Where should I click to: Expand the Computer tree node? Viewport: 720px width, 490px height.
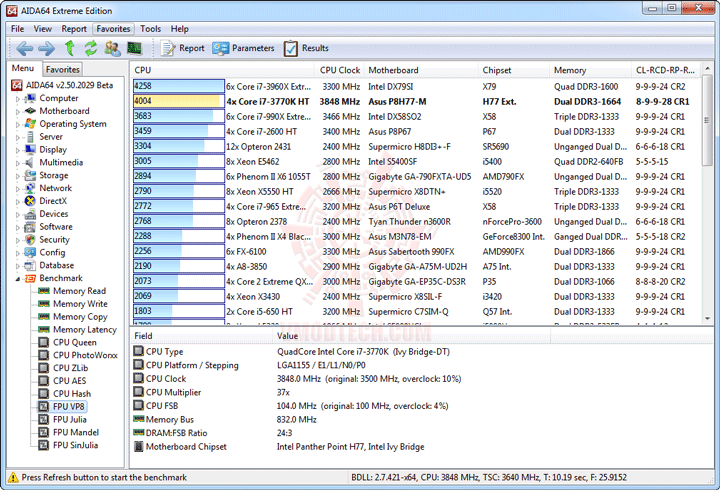pyautogui.click(x=17, y=99)
